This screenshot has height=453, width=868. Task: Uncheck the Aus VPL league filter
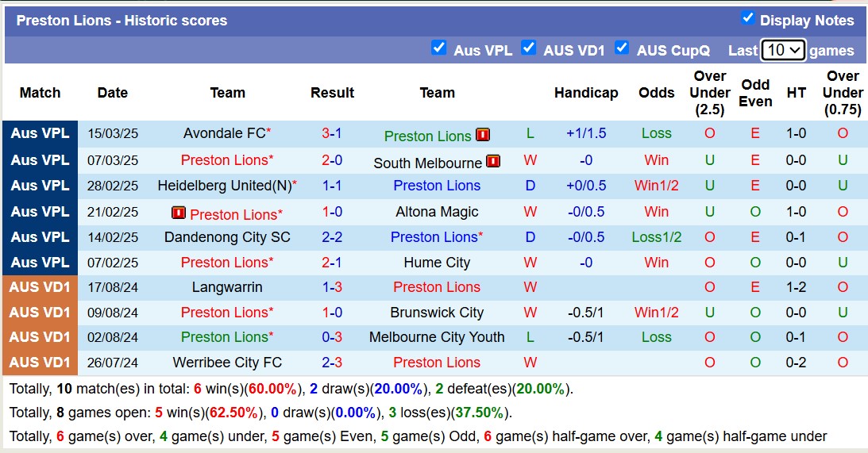click(438, 48)
